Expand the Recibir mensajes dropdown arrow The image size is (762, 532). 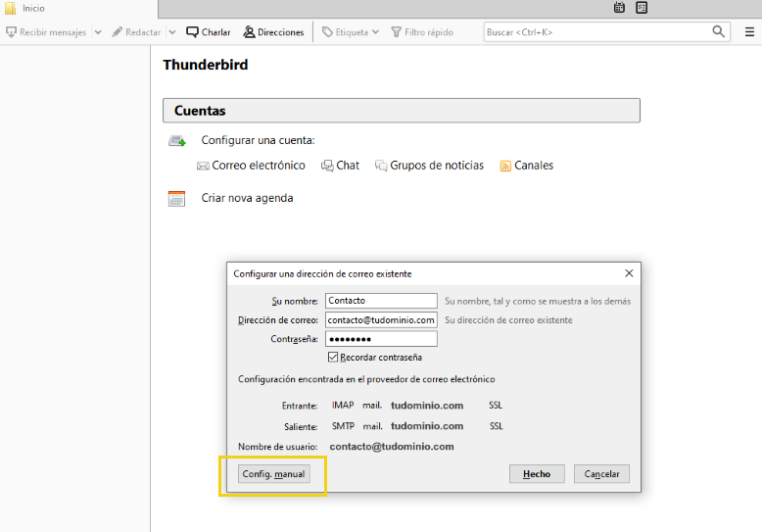[98, 32]
